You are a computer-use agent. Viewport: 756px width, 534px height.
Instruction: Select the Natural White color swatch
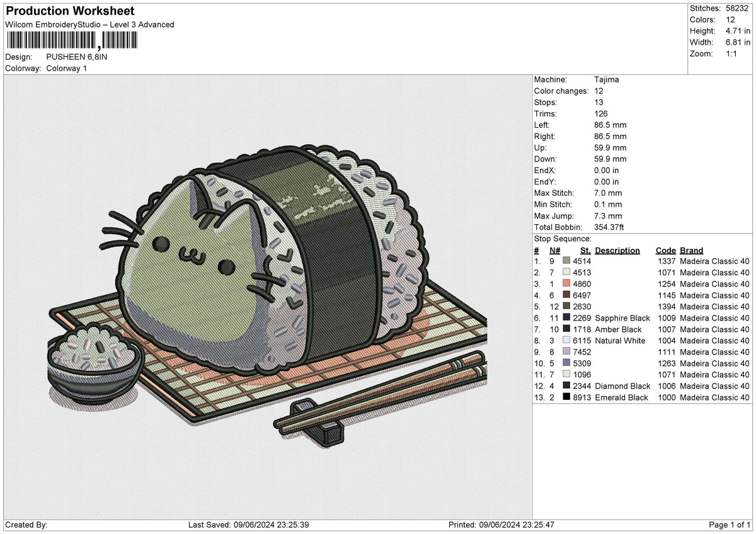566,341
